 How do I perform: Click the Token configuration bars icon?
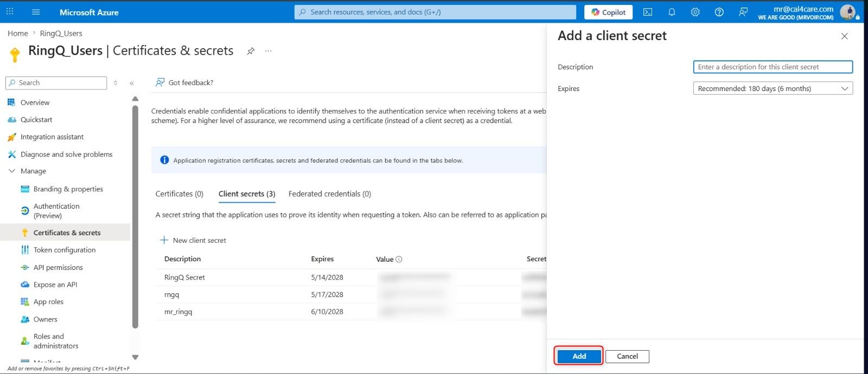[x=25, y=250]
